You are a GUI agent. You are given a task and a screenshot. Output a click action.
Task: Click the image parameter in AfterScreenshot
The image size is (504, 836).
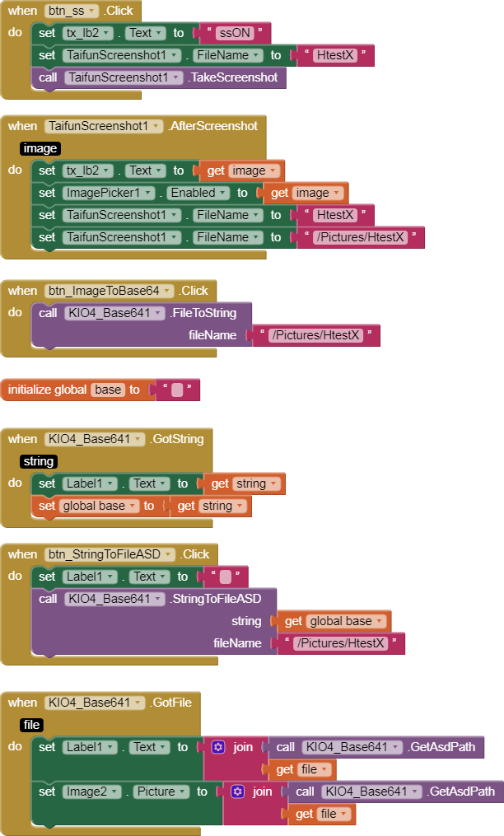[x=40, y=148]
